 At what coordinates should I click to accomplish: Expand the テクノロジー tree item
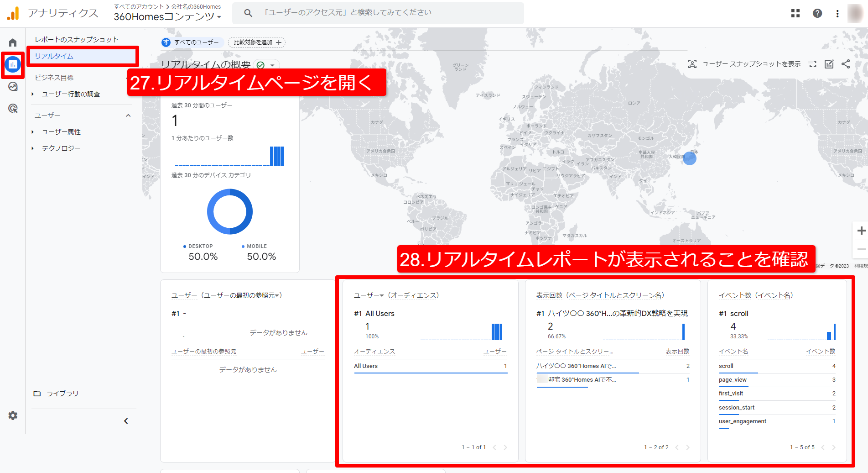33,148
